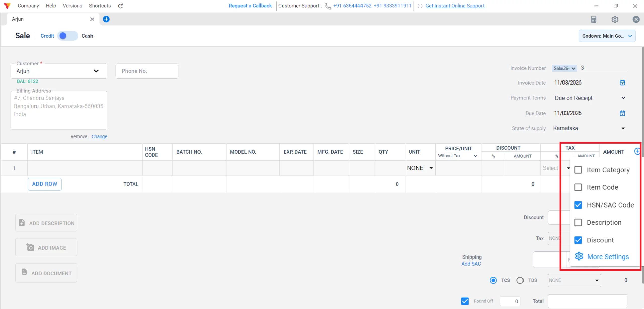Expand the Customer dropdown

click(x=96, y=71)
